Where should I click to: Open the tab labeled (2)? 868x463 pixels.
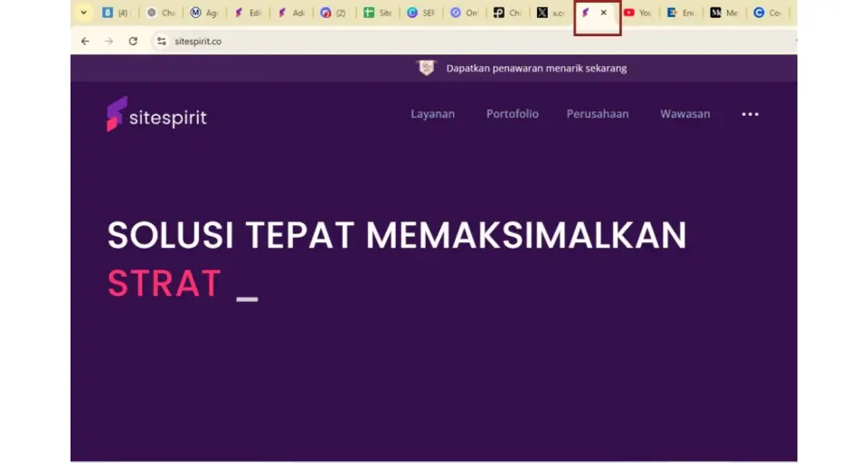[x=335, y=13]
